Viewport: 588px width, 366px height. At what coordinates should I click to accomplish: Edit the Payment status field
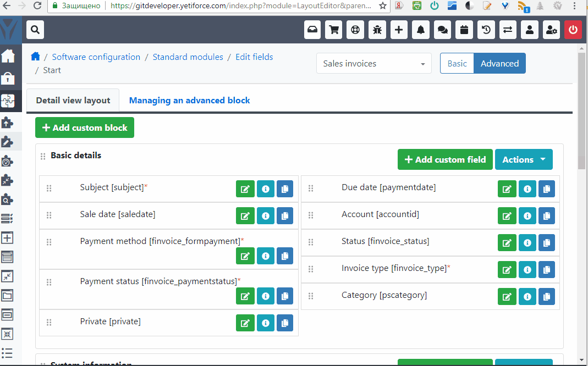(245, 296)
